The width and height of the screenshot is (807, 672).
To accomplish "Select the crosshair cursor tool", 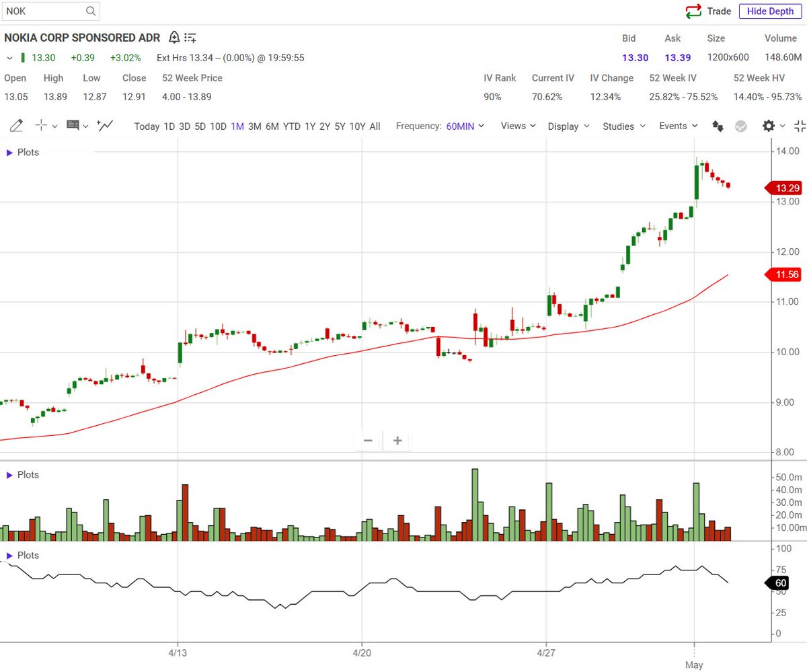I will pos(41,126).
